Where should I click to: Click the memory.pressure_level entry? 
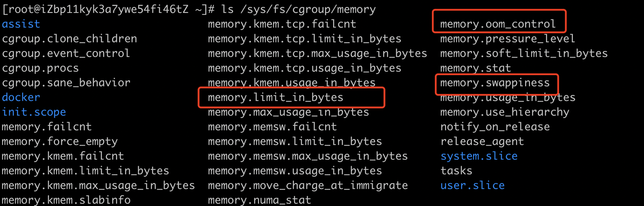point(508,39)
